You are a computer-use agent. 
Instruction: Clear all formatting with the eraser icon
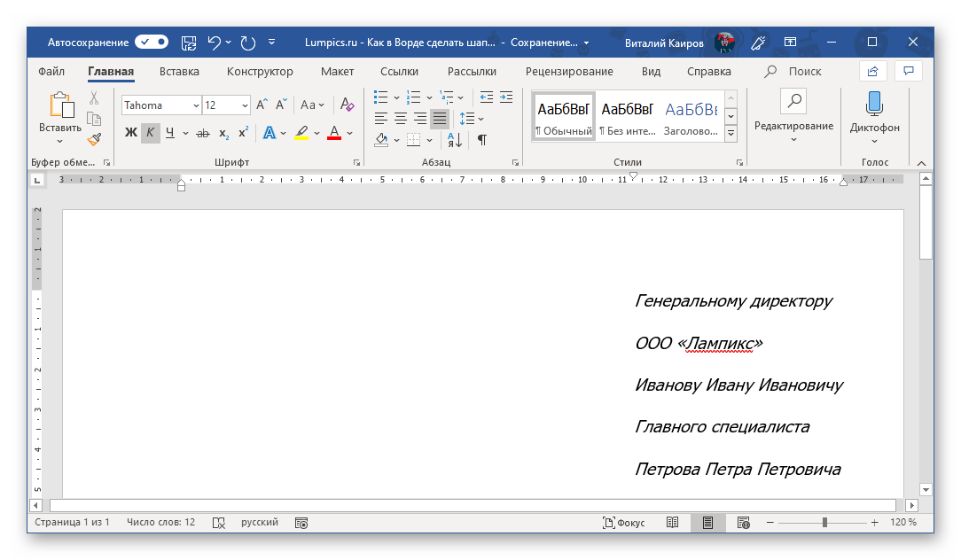click(x=347, y=105)
